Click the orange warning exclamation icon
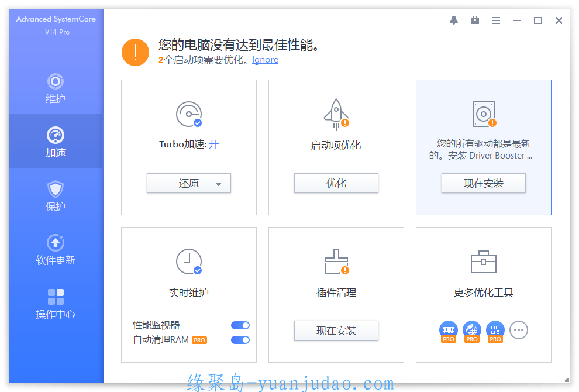The height and width of the screenshot is (392, 579). tap(135, 53)
